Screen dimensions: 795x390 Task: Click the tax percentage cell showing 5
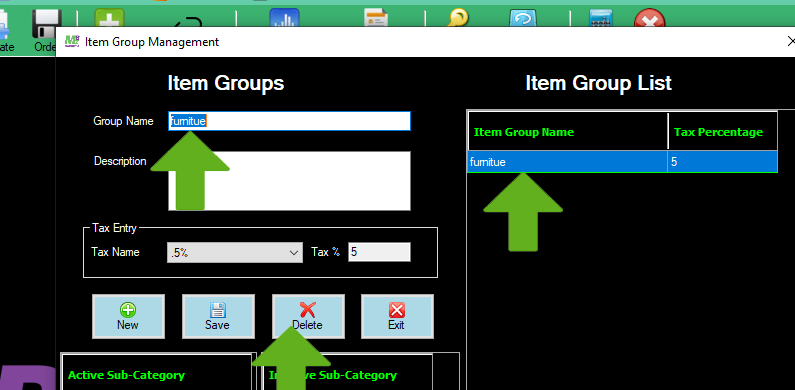click(722, 162)
